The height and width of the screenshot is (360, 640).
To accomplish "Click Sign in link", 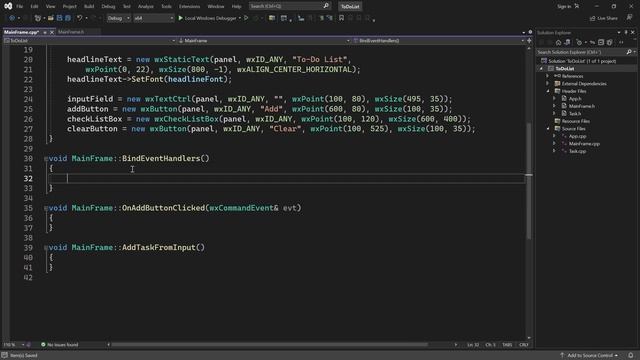I will (564, 7).
